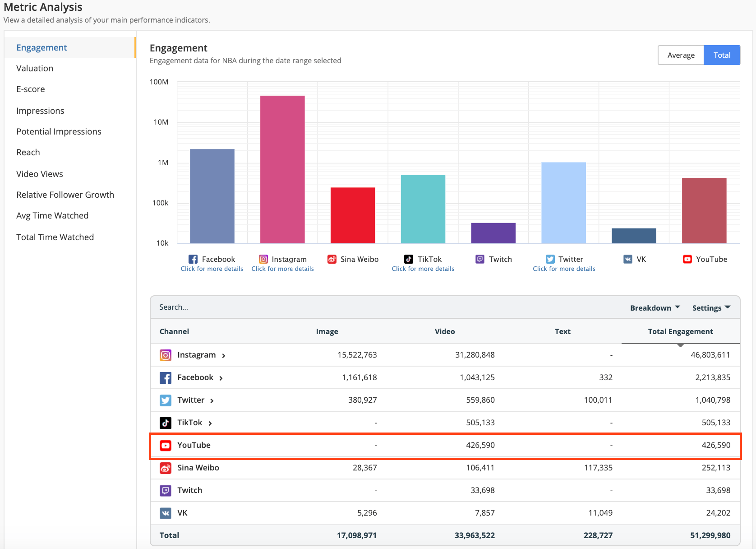The width and height of the screenshot is (756, 549).
Task: Click the blue-gray Facebook bar in the chart
Action: point(212,196)
